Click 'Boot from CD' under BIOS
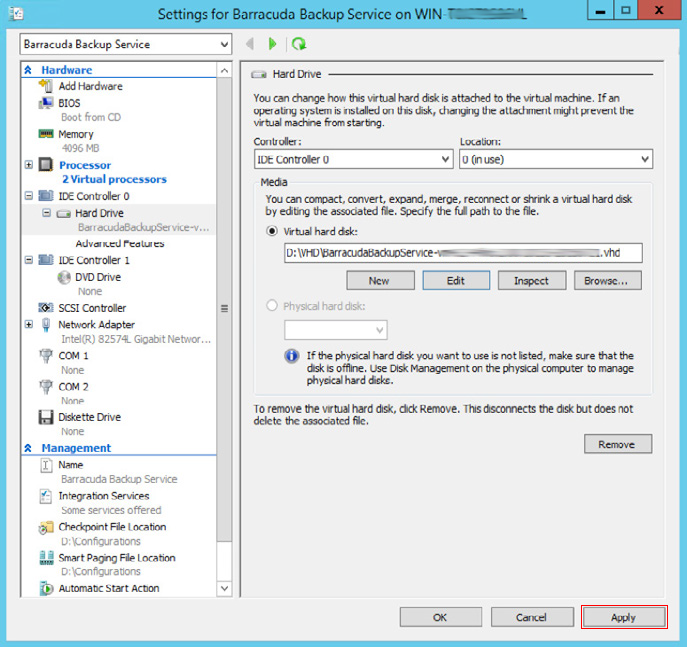The image size is (687, 647). pos(91,117)
